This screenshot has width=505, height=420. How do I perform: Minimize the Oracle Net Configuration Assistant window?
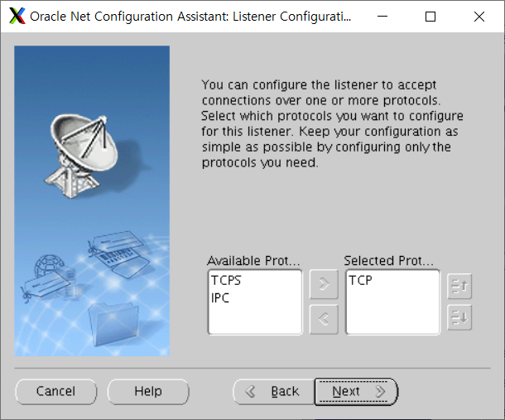tap(382, 16)
